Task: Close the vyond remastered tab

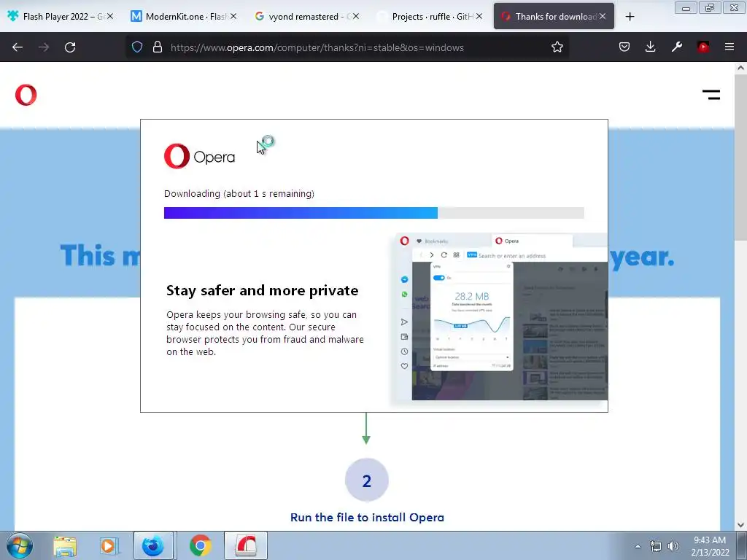Action: (356, 17)
